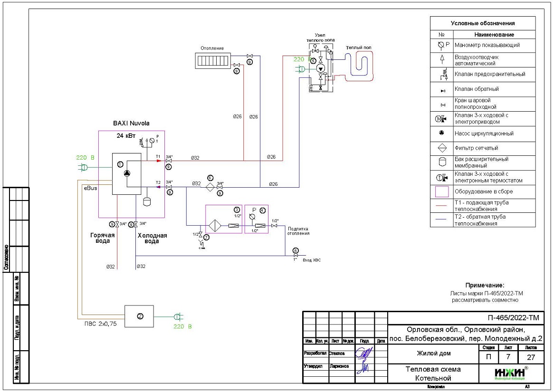
Task: Click the safety valve symbol in legend
Action: tap(441, 75)
